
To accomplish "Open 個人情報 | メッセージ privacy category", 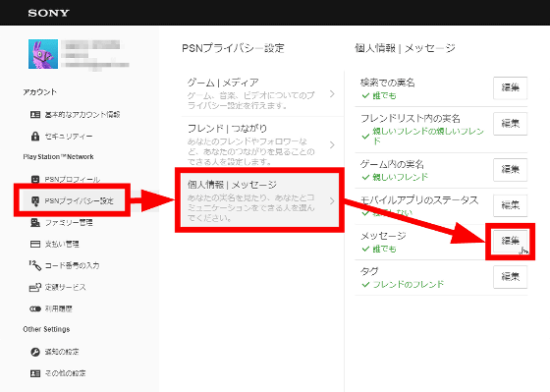I will point(259,201).
